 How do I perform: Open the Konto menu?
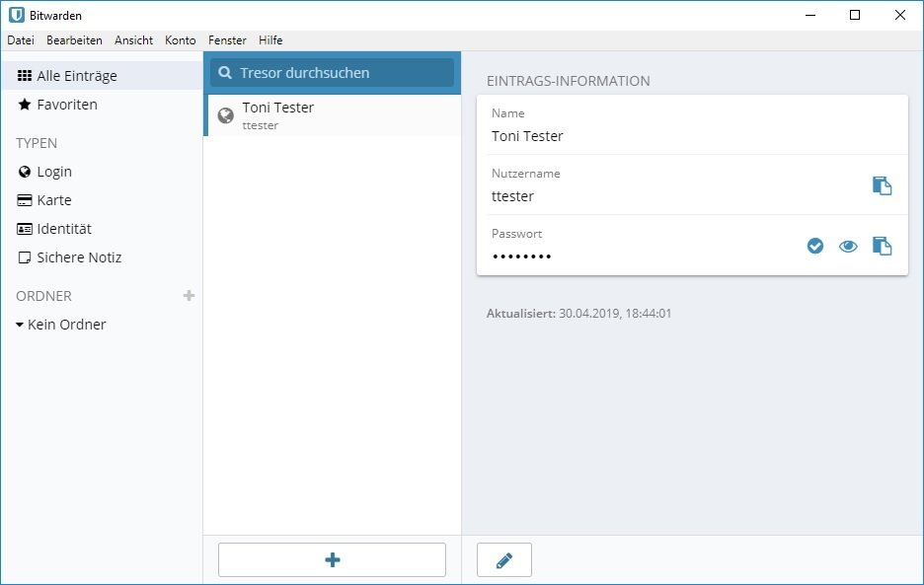point(181,40)
